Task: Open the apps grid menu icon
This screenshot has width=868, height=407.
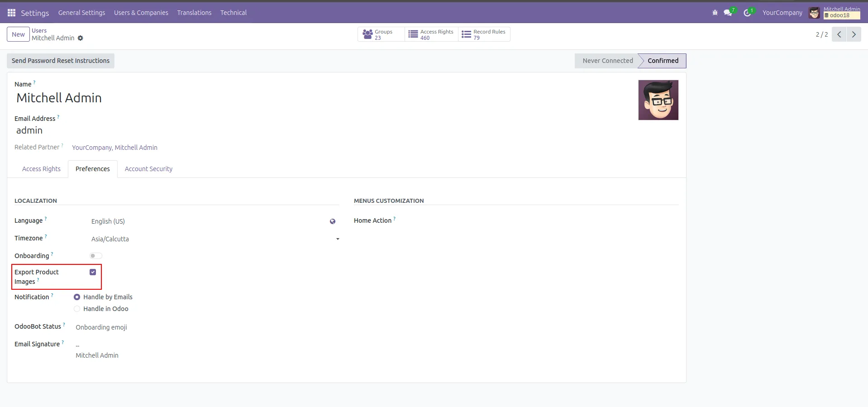Action: point(11,13)
